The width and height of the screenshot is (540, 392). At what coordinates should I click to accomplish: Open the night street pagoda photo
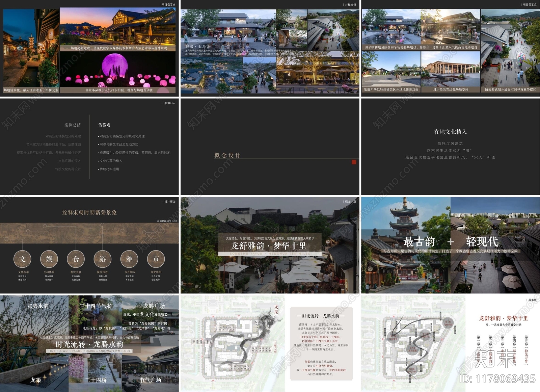pos(31,48)
